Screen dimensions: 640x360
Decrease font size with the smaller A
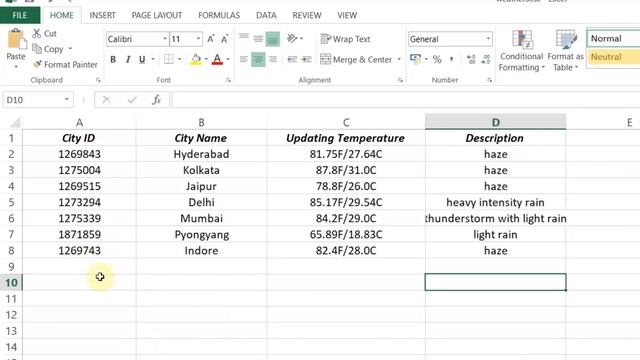click(x=224, y=39)
